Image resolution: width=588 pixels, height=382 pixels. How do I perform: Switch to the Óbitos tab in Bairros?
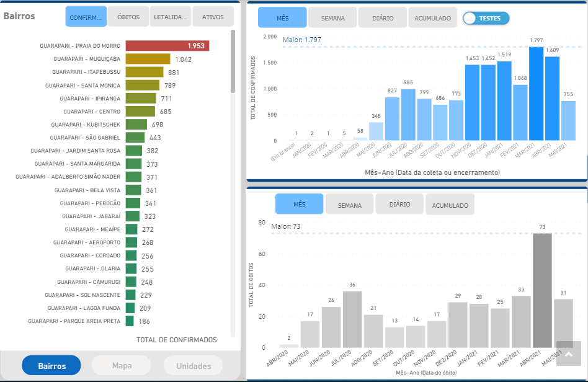point(128,17)
